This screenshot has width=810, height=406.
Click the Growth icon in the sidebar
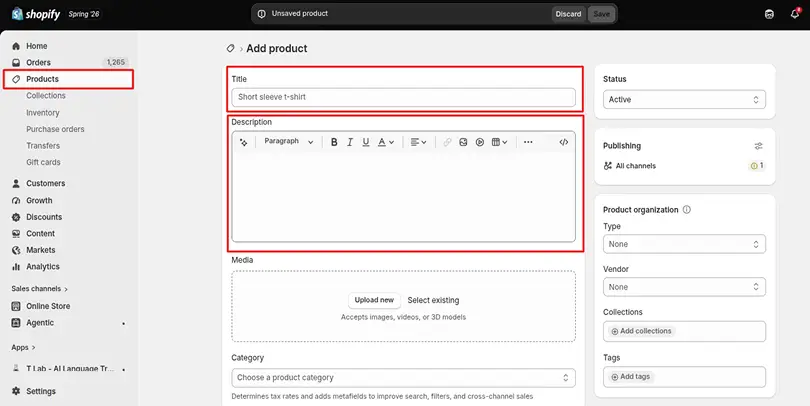pos(16,200)
